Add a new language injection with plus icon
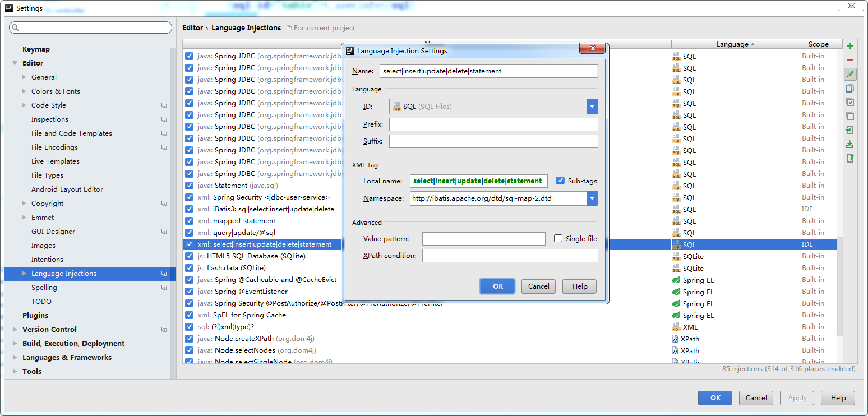This screenshot has height=416, width=868. (850, 46)
